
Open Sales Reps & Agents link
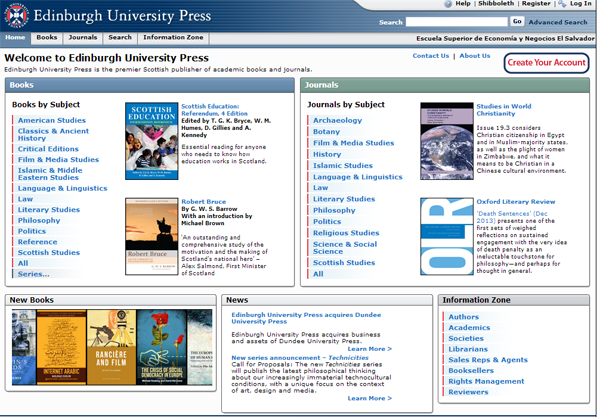488,360
